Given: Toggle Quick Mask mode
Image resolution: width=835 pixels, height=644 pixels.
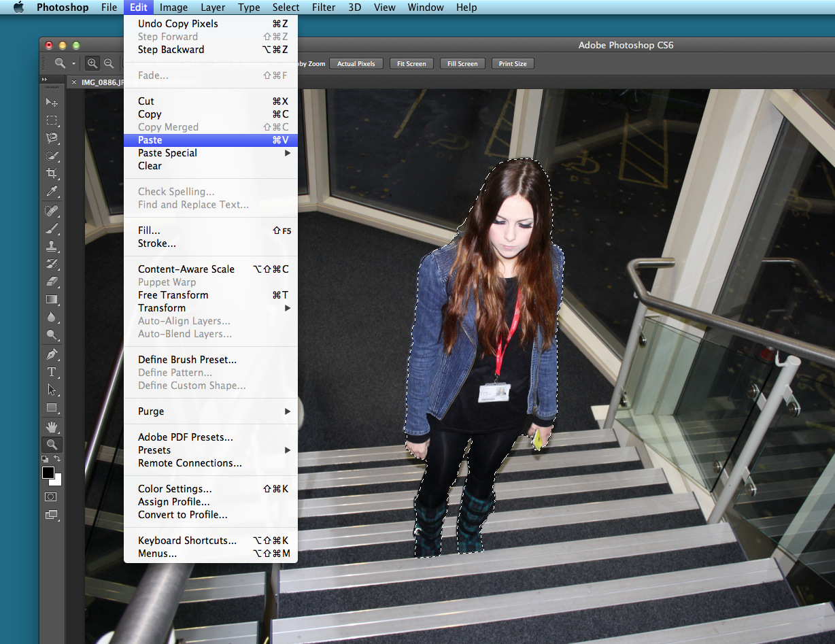Looking at the screenshot, I should (x=51, y=497).
